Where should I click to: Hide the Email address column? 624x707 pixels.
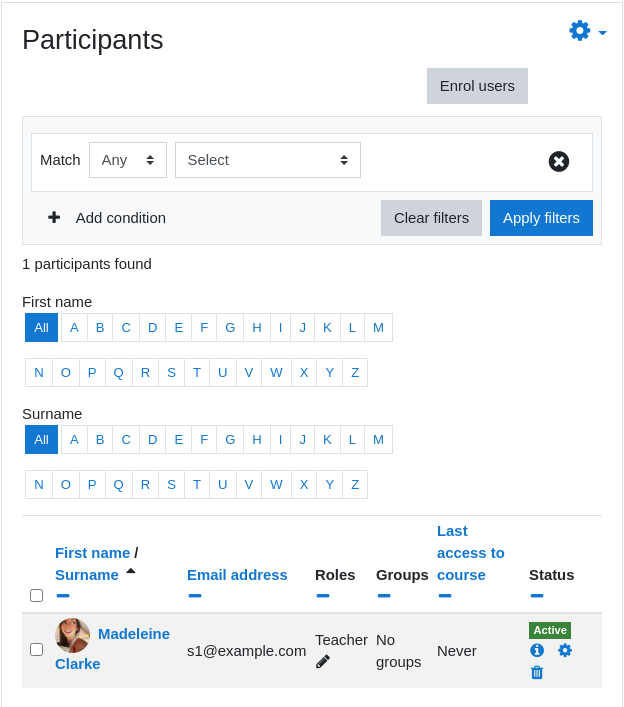195,596
